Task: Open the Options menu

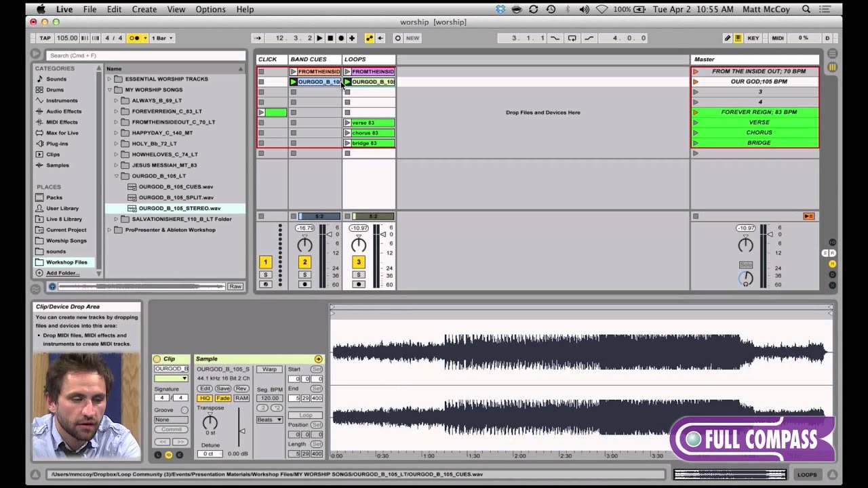Action: (x=210, y=9)
